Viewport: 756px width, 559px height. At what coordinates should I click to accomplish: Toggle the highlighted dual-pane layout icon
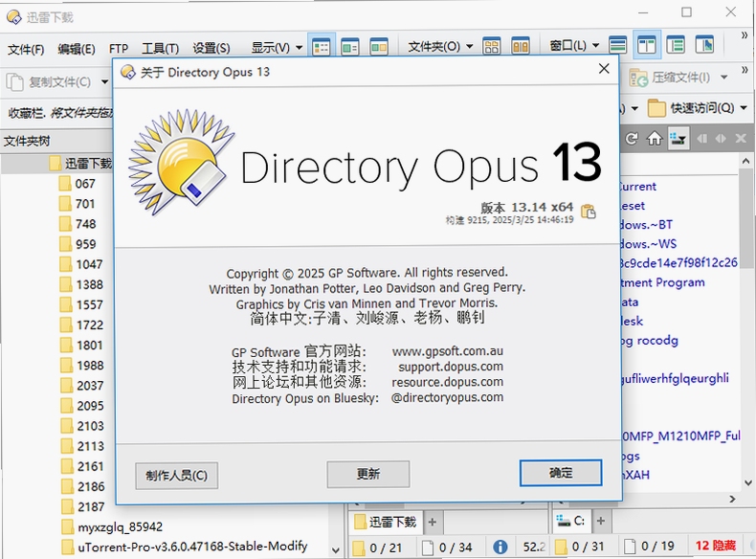click(647, 45)
